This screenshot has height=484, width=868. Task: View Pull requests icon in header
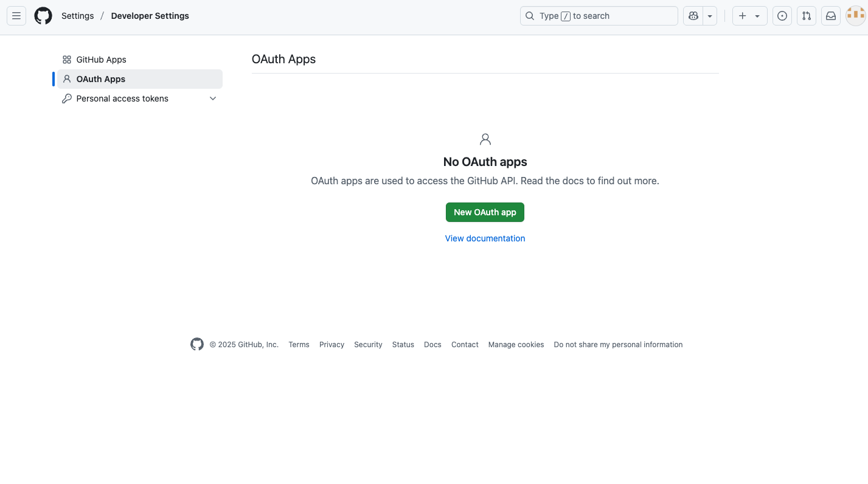tap(807, 16)
